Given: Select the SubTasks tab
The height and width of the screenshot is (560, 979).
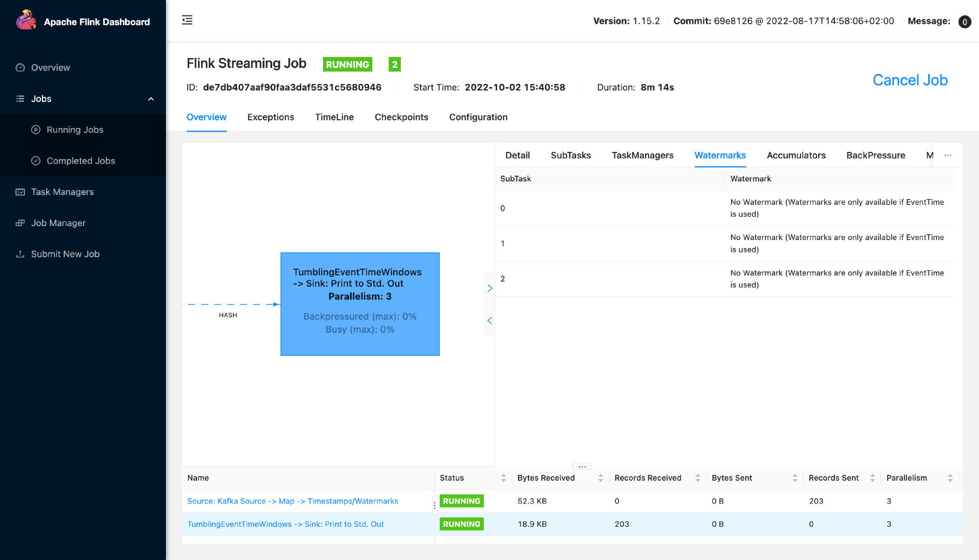Looking at the screenshot, I should [x=570, y=155].
